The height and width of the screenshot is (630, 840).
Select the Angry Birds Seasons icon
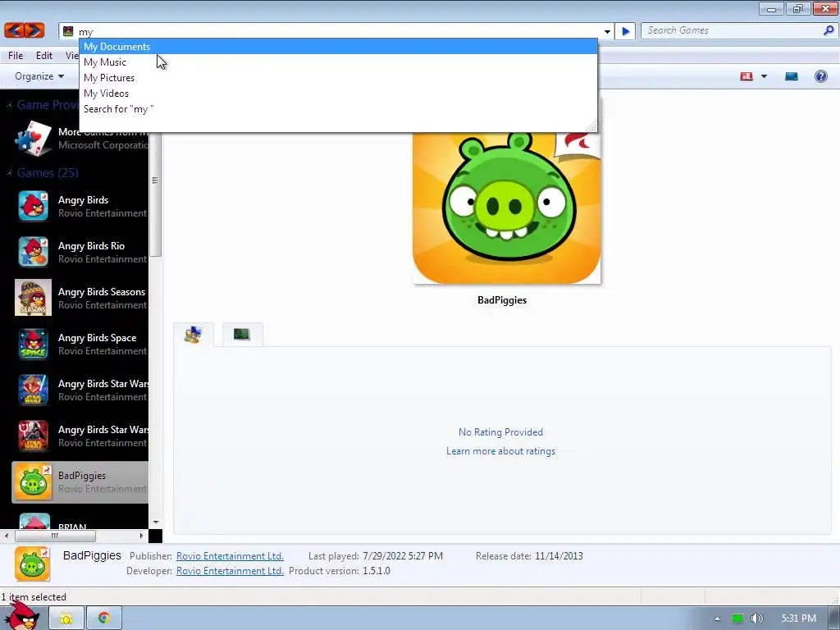(x=33, y=297)
